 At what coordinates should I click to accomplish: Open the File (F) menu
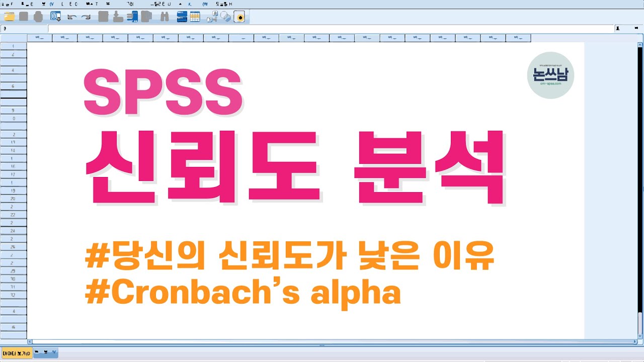pos(6,4)
